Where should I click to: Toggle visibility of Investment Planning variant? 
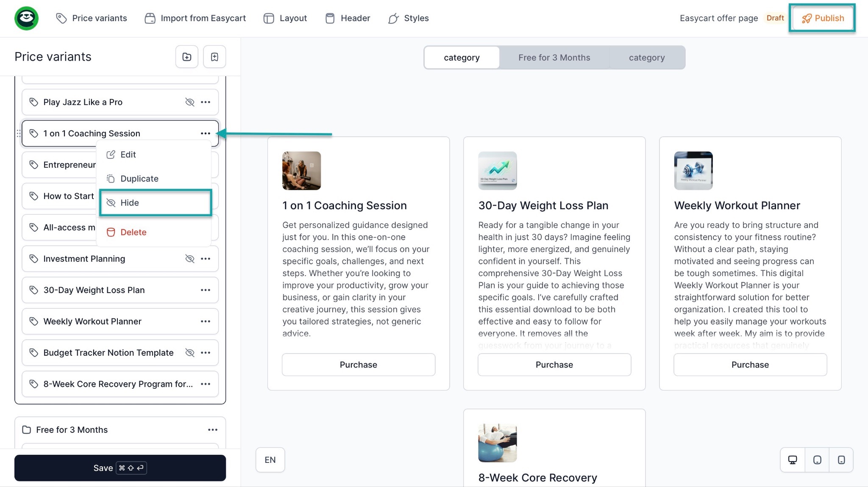click(x=190, y=259)
